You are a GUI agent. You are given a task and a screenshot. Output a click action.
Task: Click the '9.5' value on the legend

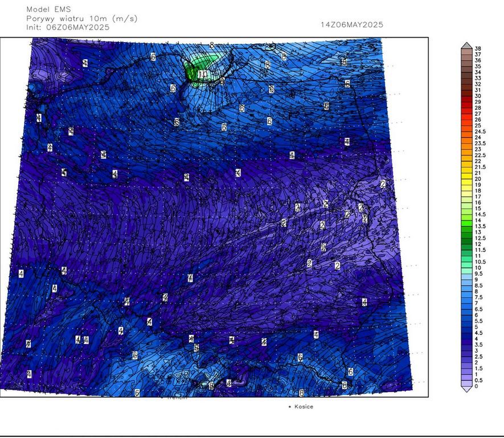click(479, 273)
